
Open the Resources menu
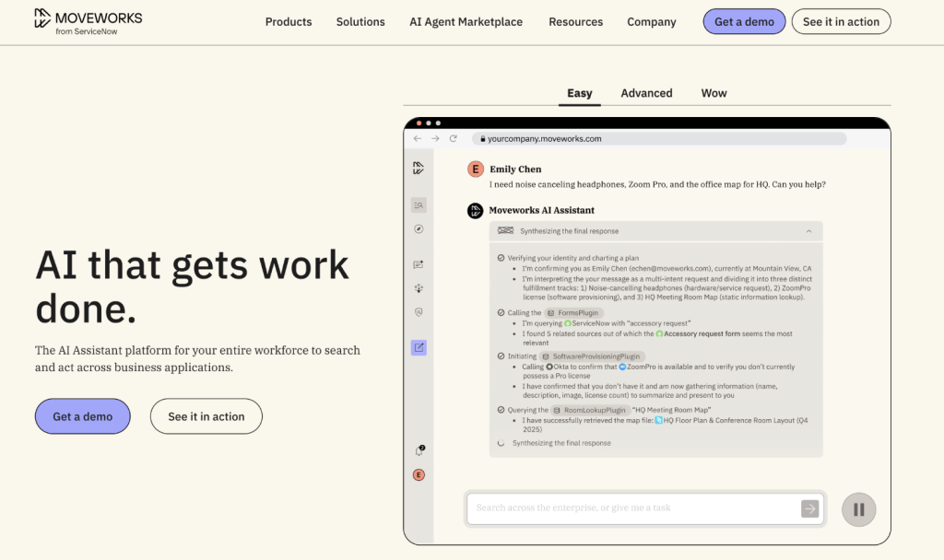(575, 22)
